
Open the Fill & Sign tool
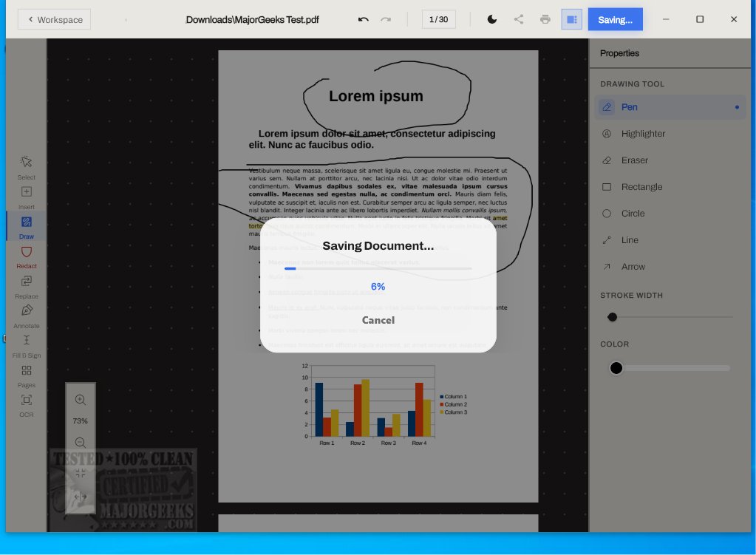pos(27,346)
